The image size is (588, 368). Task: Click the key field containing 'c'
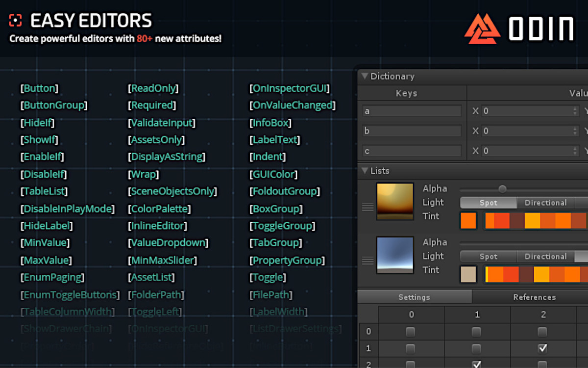click(x=412, y=151)
